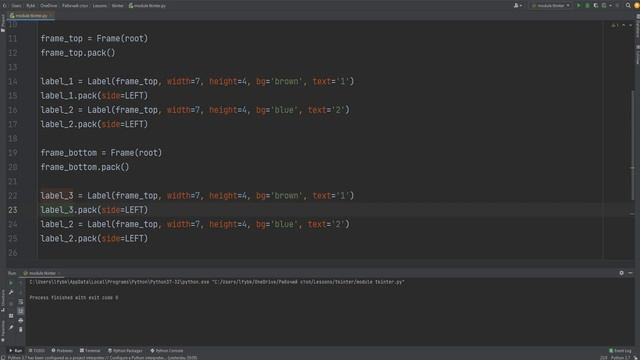Open the Favorites tool window stripe
Viewport: 640px width, 360px height.
(3, 330)
